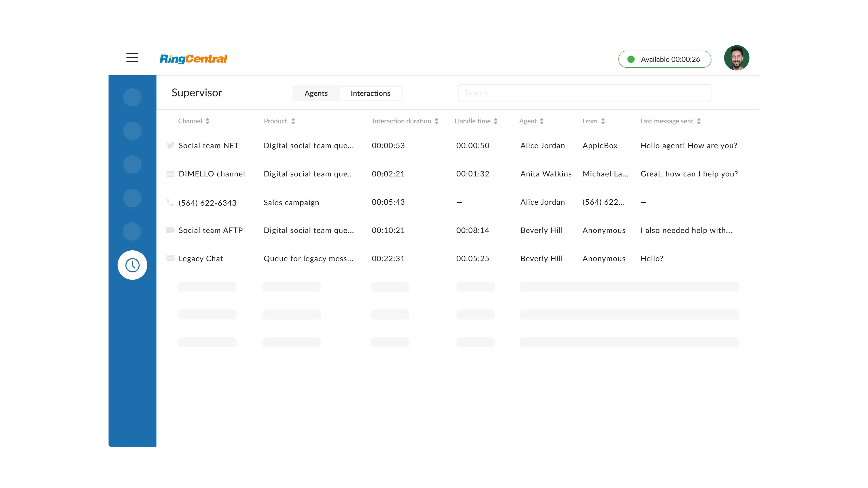The height and width of the screenshot is (488, 868).
Task: Sort by Channel column
Action: [x=194, y=121]
